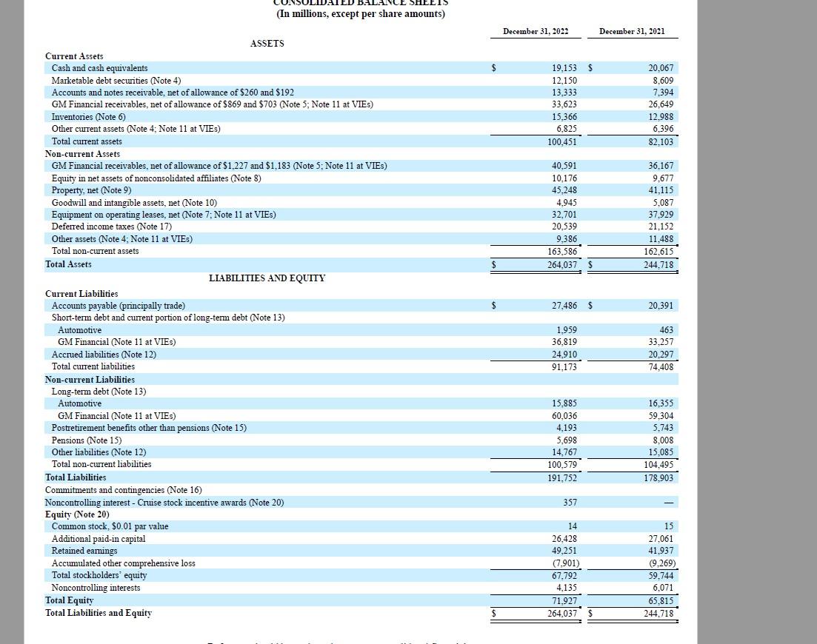The height and width of the screenshot is (644, 817).
Task: Click the Deferred income taxes (Note 17) label
Action: pyautogui.click(x=107, y=227)
